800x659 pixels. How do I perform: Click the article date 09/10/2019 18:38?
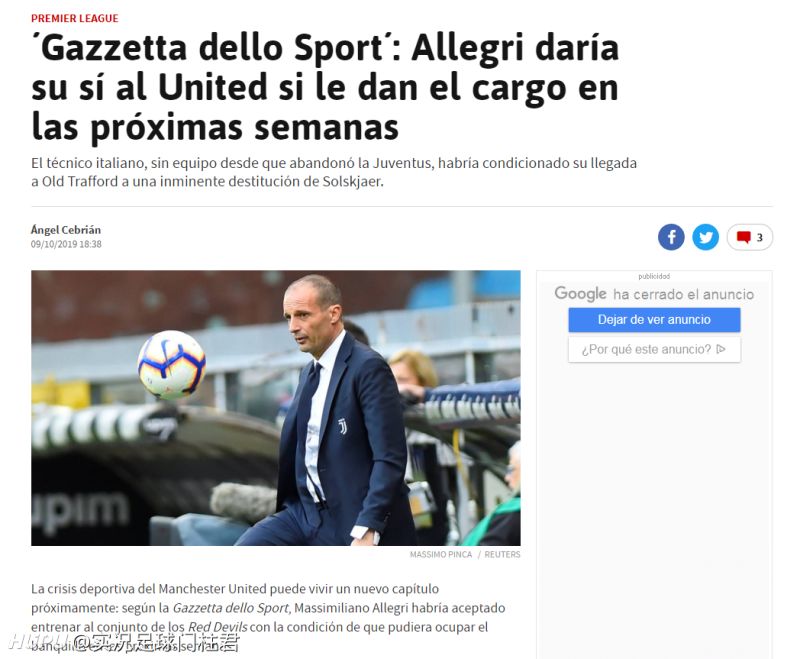66,244
